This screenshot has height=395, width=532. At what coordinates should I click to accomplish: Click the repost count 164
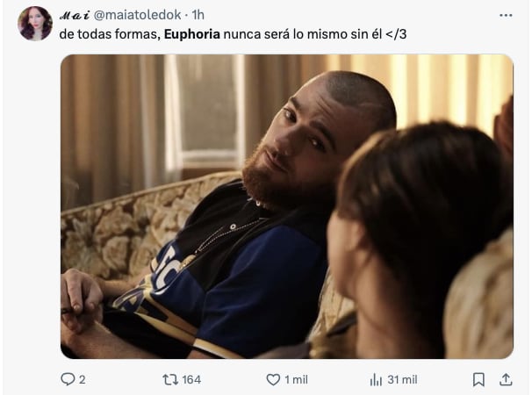(191, 379)
